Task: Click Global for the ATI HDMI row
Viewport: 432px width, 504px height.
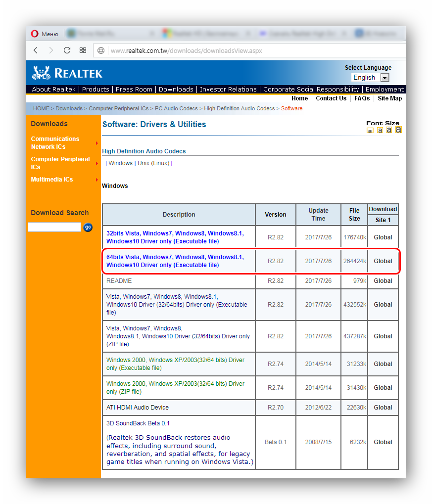Action: pos(383,407)
